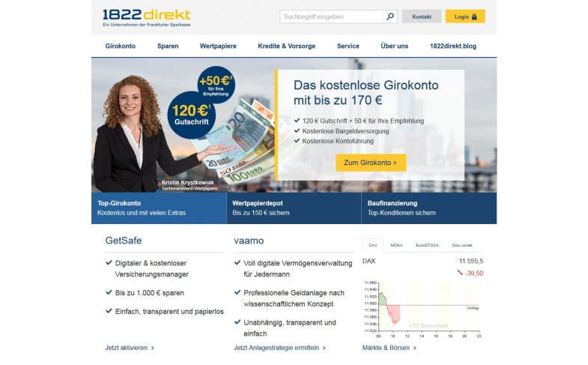Switch to the MDAX chart tab

coord(396,245)
